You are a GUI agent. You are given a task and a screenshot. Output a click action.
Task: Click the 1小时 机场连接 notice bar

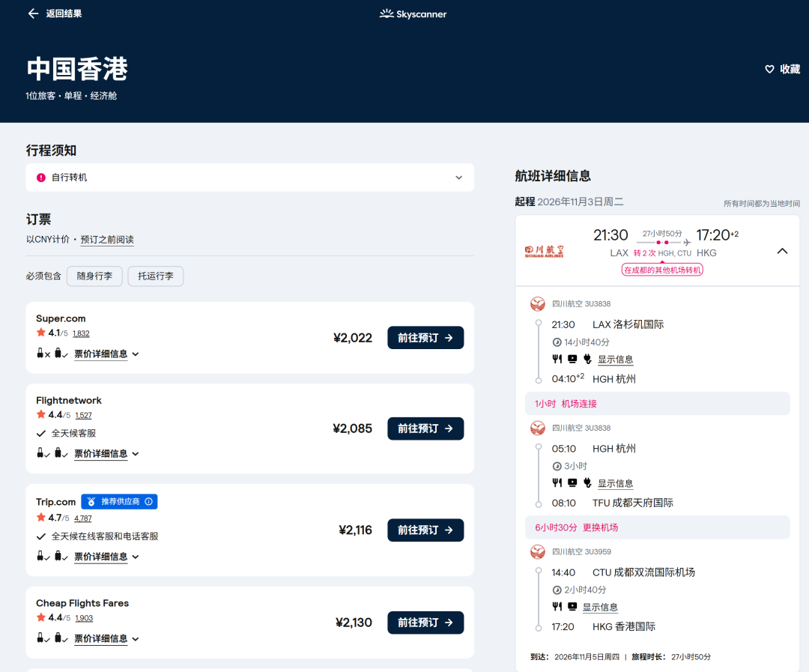coord(658,404)
